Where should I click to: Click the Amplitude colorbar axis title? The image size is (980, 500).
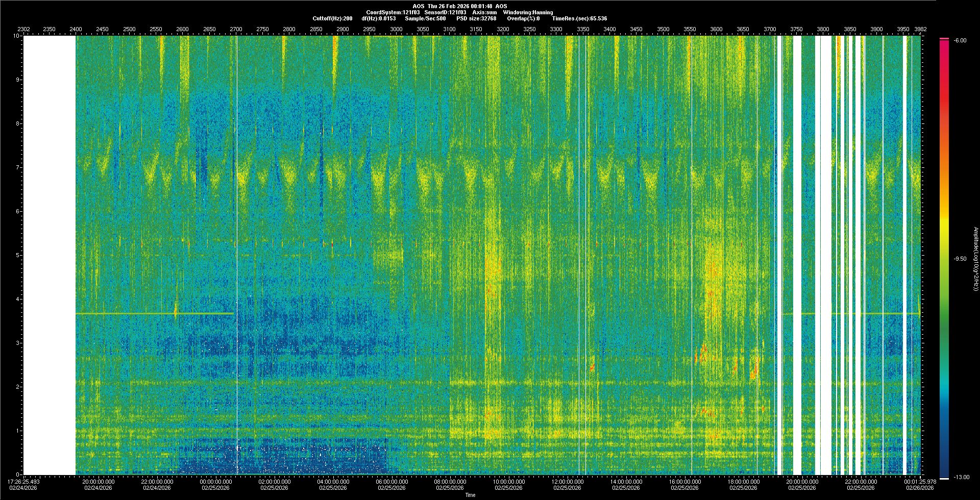pos(975,259)
